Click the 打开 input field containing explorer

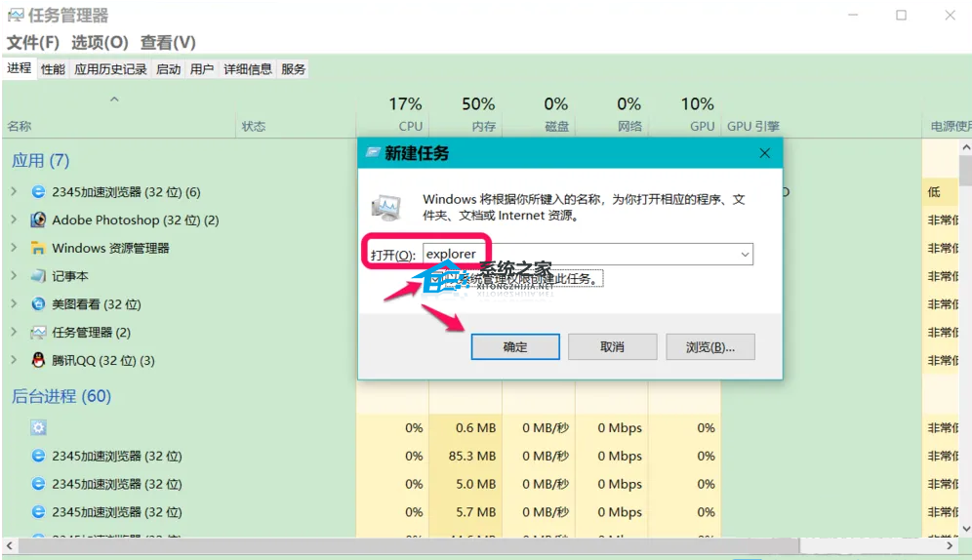click(579, 255)
